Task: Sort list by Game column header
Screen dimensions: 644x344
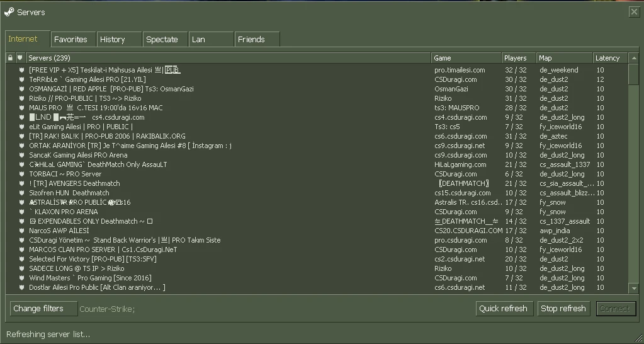Action: pyautogui.click(x=466, y=58)
